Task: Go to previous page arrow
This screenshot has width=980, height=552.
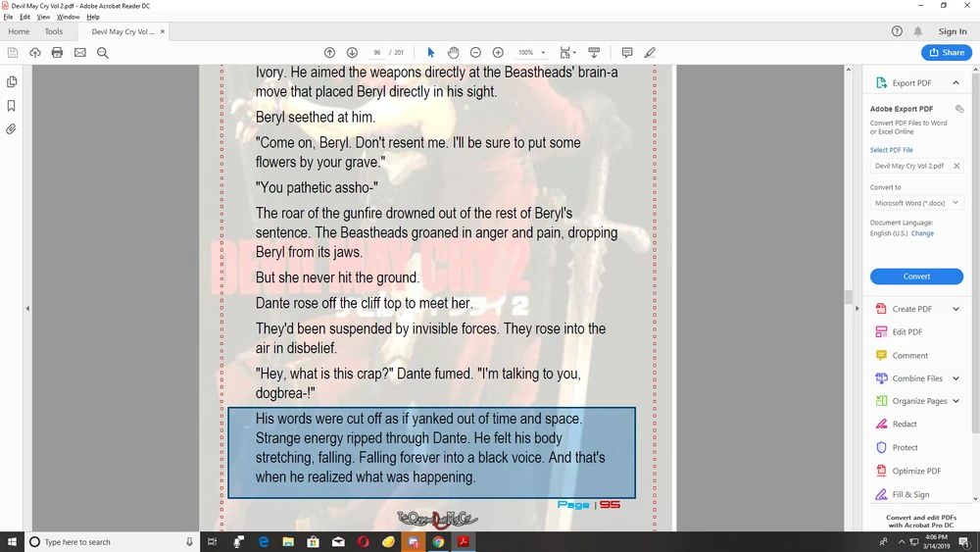Action: pos(329,53)
